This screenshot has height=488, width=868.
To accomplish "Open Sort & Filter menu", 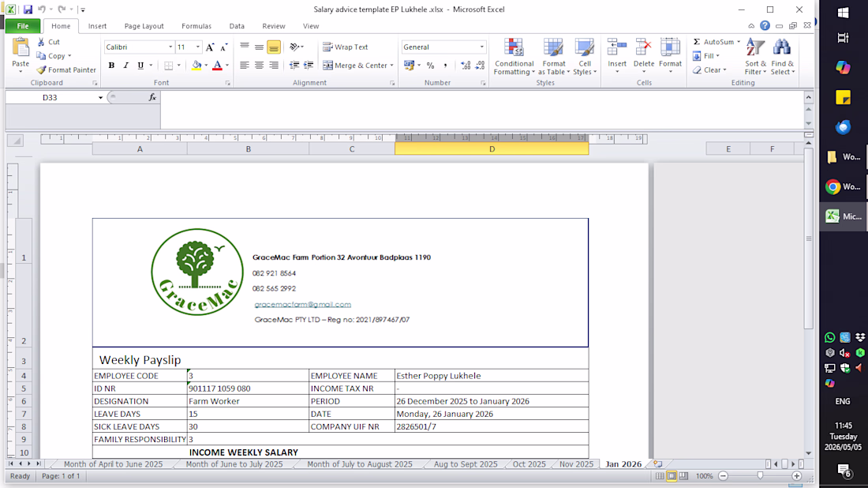I will [x=755, y=57].
